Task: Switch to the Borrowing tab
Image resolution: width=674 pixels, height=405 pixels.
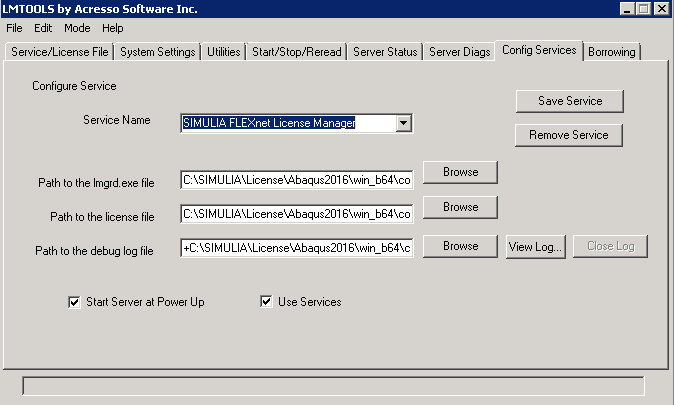Action: (x=612, y=52)
